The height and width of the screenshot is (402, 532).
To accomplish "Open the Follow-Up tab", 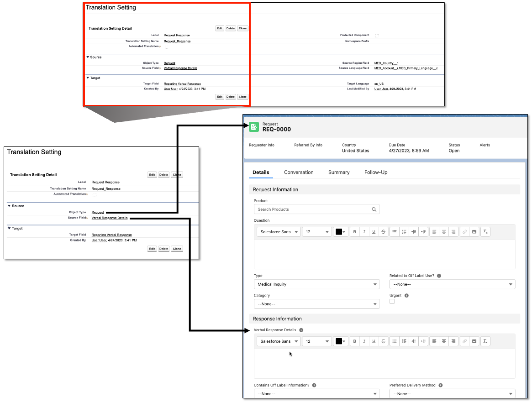I will point(376,172).
